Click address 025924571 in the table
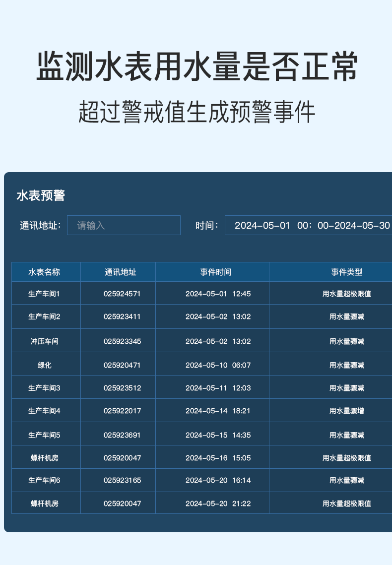Viewport: 392px width, 565px height. tap(122, 294)
